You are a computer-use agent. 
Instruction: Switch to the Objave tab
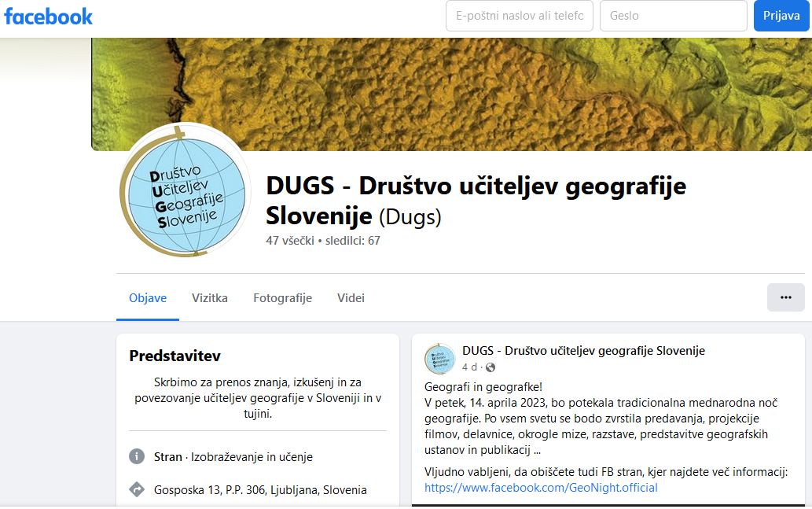(x=148, y=298)
